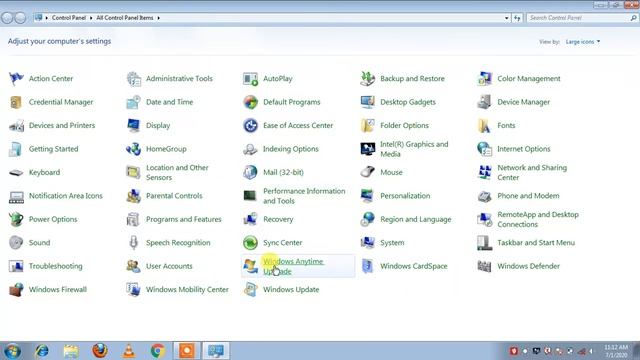Open the Credential Manager icon

pos(16,102)
